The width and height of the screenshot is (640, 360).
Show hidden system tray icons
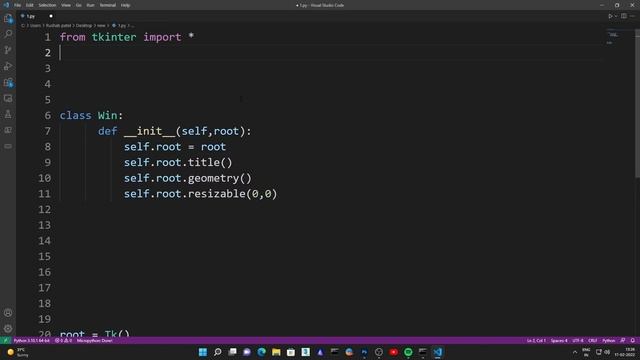[575, 352]
